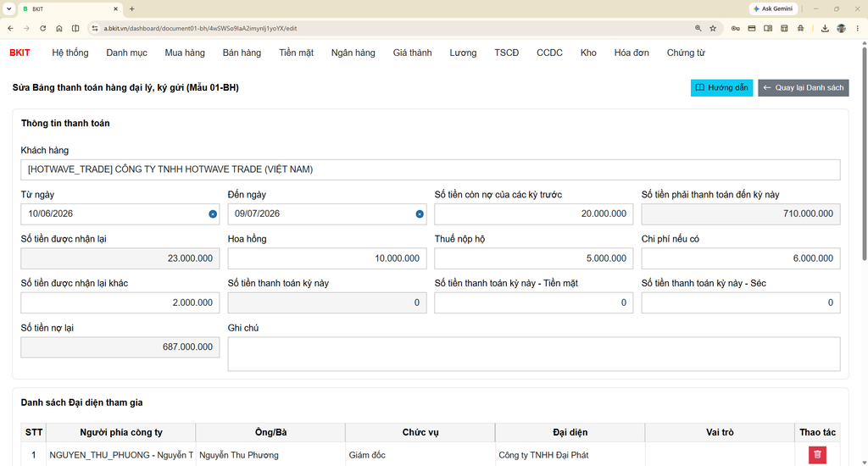Image resolution: width=868 pixels, height=466 pixels.
Task: Close the BKIT browser tab
Action: click(x=115, y=8)
